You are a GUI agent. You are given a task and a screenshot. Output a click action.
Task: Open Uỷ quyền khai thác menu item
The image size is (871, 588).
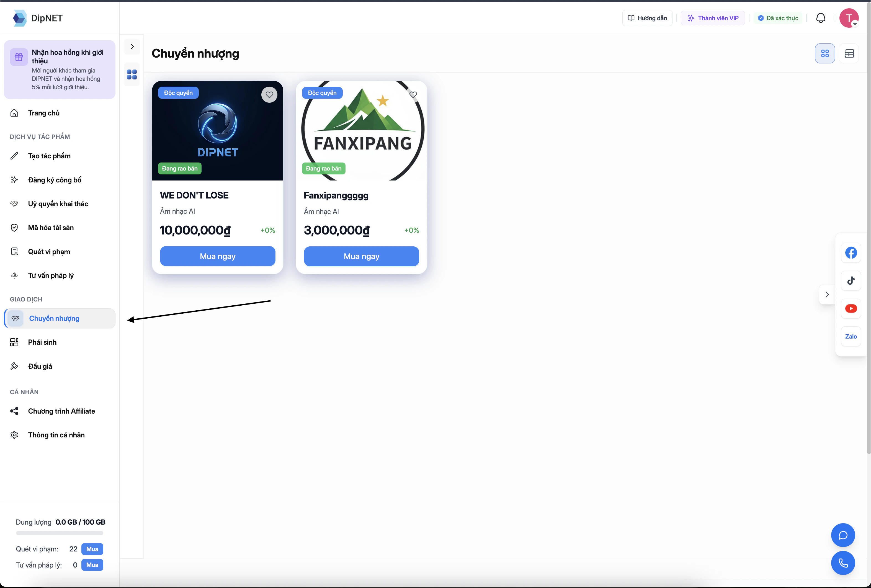click(60, 204)
